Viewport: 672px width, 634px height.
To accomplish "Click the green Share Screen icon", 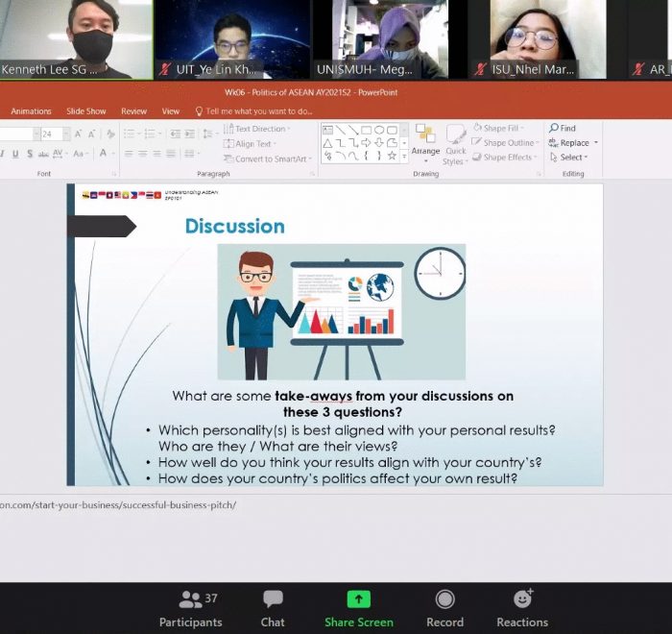I will coord(358,599).
